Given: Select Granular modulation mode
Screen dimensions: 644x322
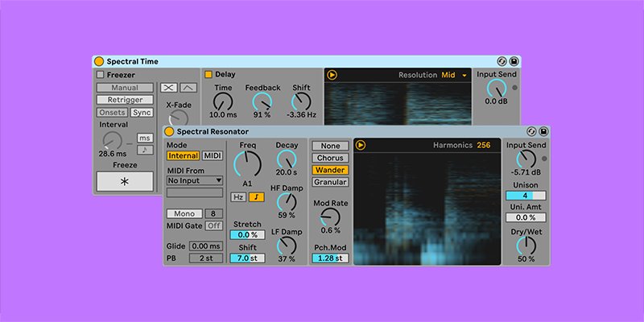Looking at the screenshot, I should click(x=330, y=182).
